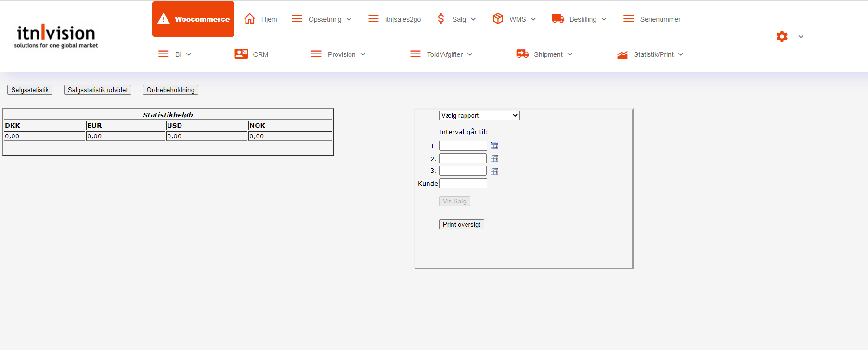
Task: Click the Woocommerce warning triangle icon
Action: click(164, 19)
